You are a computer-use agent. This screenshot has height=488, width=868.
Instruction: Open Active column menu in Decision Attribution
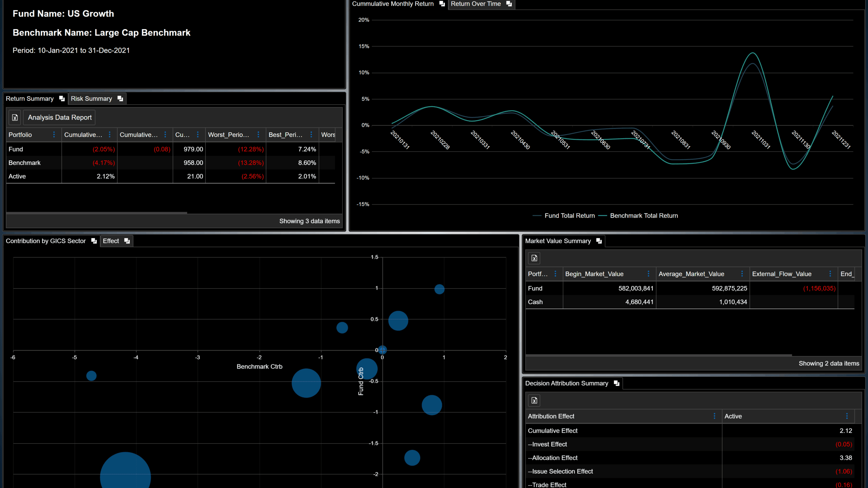(x=847, y=416)
